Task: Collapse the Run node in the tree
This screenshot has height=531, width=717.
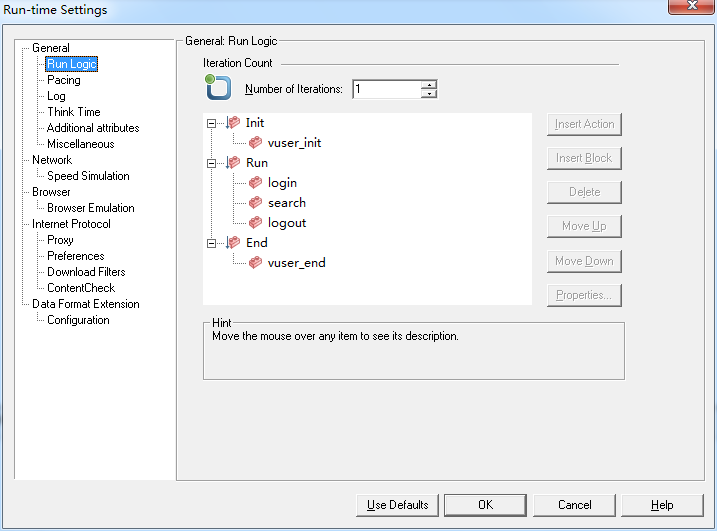Action: (x=211, y=163)
